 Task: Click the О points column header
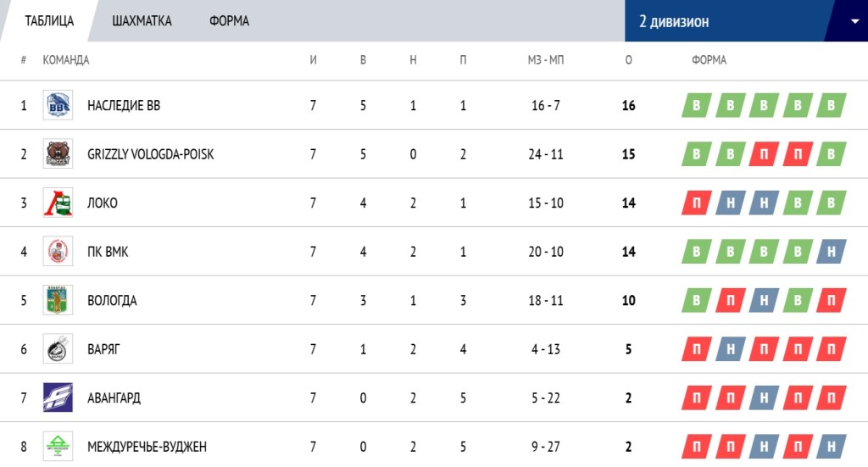[x=628, y=60]
